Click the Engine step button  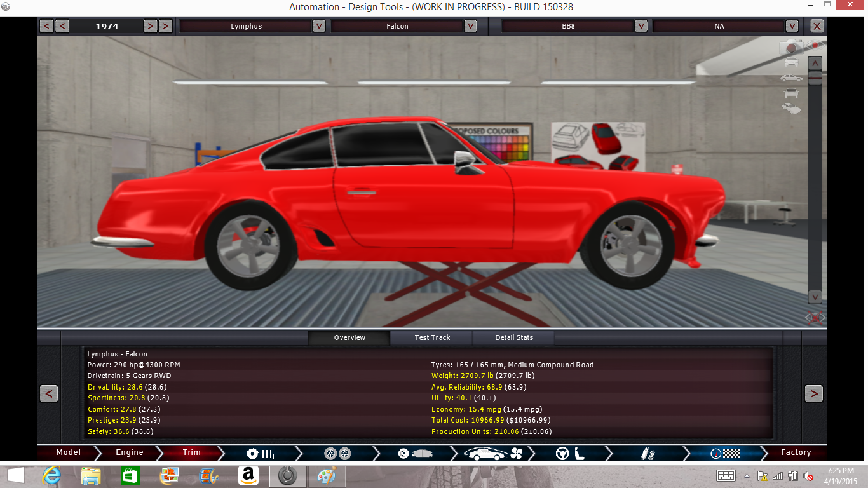[130, 453]
